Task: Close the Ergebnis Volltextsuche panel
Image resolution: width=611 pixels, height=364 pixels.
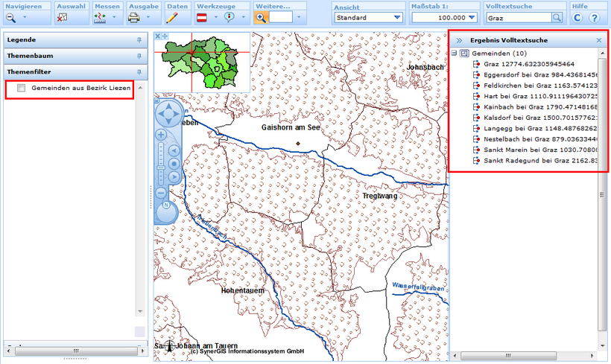Action: [x=599, y=40]
